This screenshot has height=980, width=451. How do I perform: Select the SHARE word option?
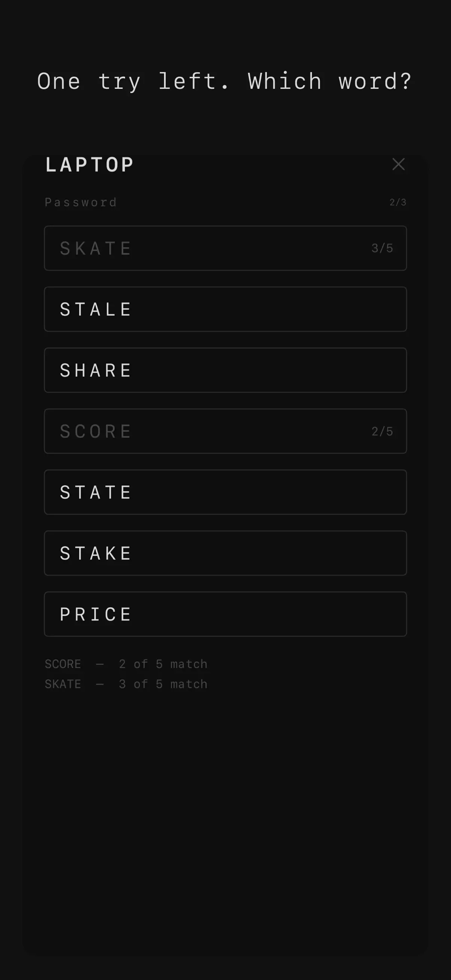pos(225,370)
